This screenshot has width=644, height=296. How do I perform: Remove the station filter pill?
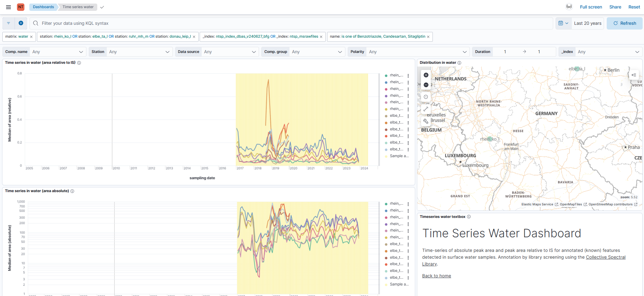[194, 37]
